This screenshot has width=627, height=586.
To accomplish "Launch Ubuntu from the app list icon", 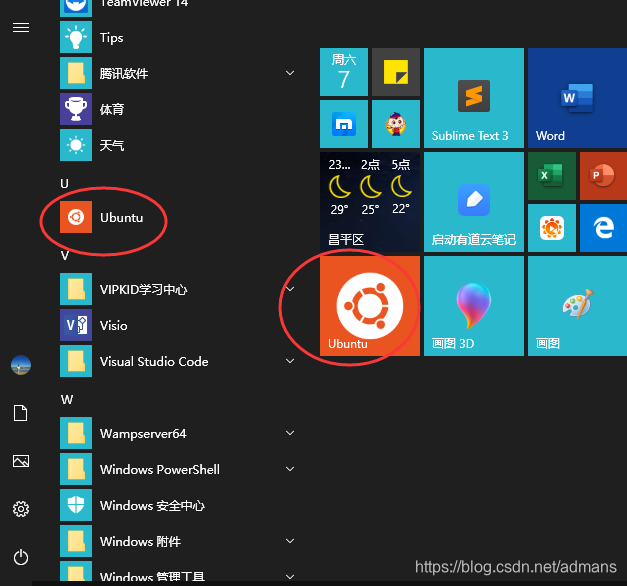I will pos(76,217).
